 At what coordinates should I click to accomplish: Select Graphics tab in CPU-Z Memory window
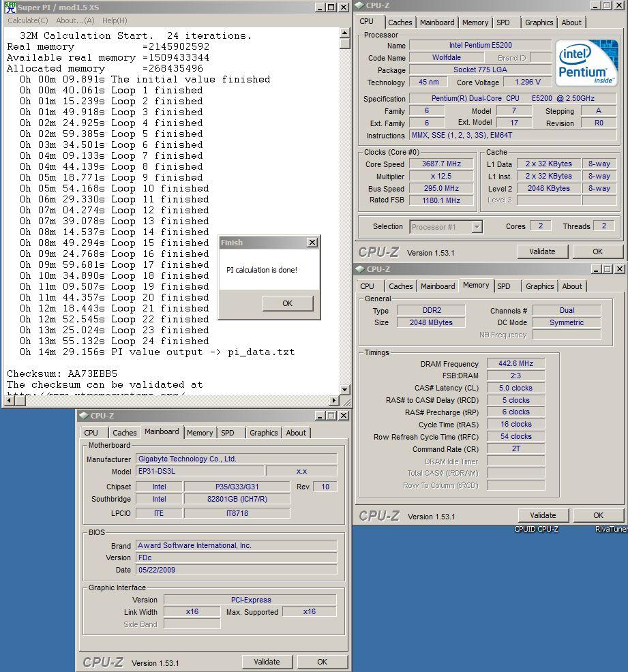[539, 286]
